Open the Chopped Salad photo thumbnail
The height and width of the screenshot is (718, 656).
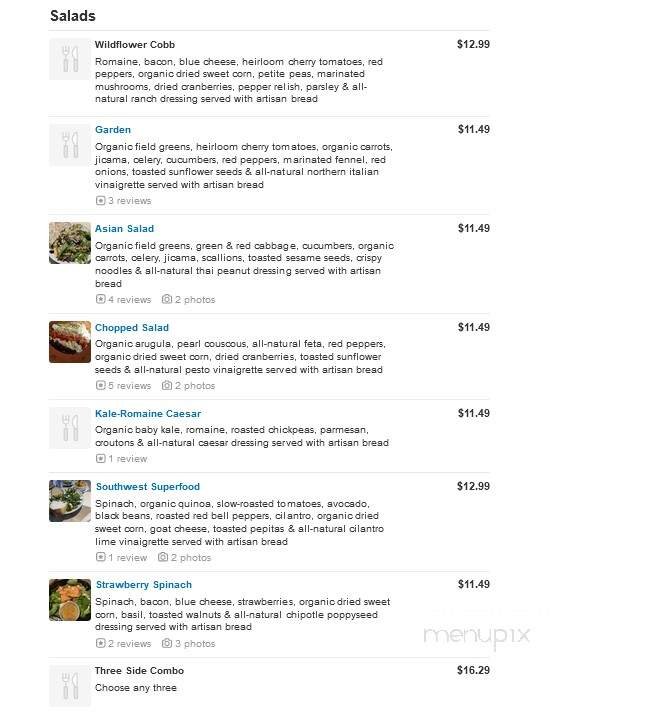coord(70,342)
